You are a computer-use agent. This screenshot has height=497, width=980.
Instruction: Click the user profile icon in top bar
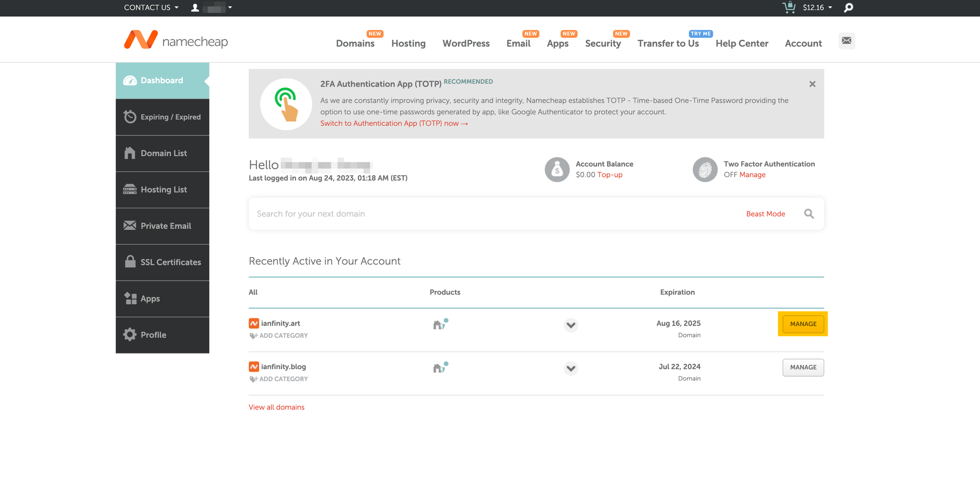click(195, 7)
